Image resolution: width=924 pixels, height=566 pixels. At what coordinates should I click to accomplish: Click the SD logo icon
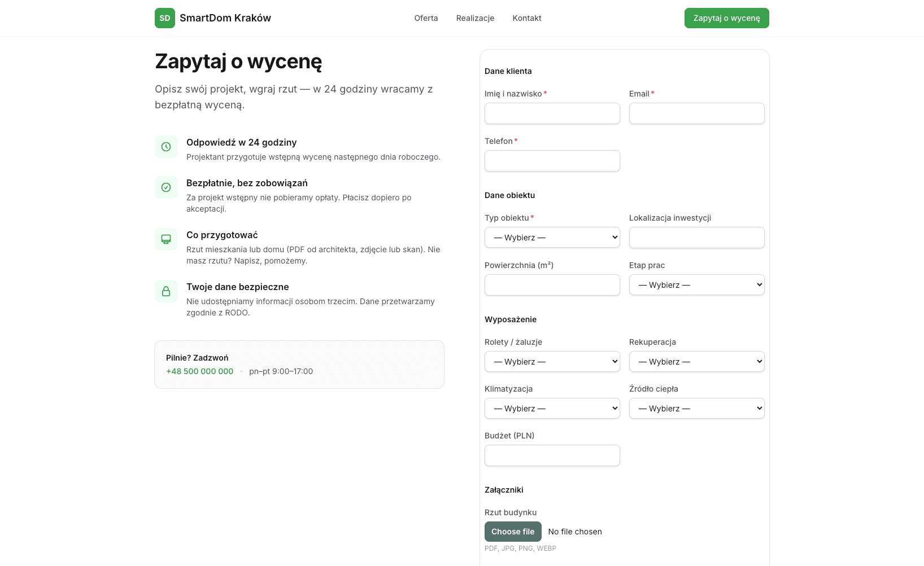tap(164, 18)
